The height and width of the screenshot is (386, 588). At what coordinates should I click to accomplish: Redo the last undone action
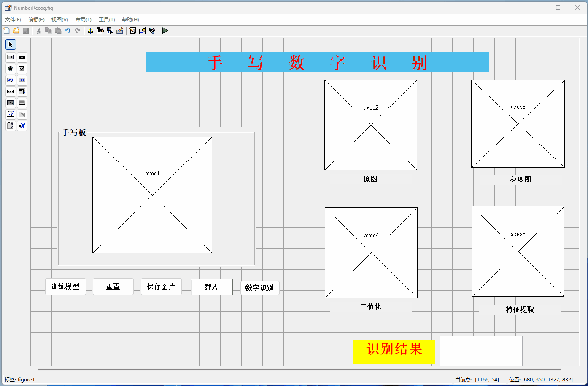pos(78,31)
